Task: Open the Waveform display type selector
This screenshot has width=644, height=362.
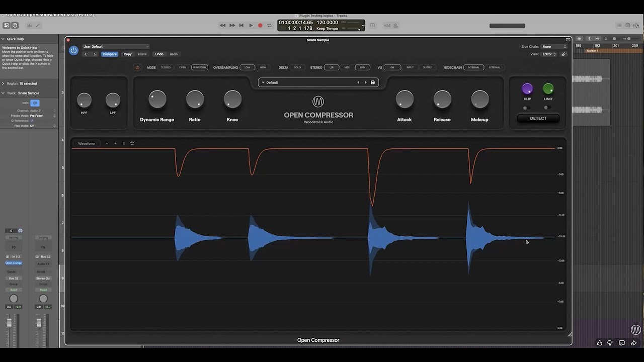Action: [x=87, y=143]
